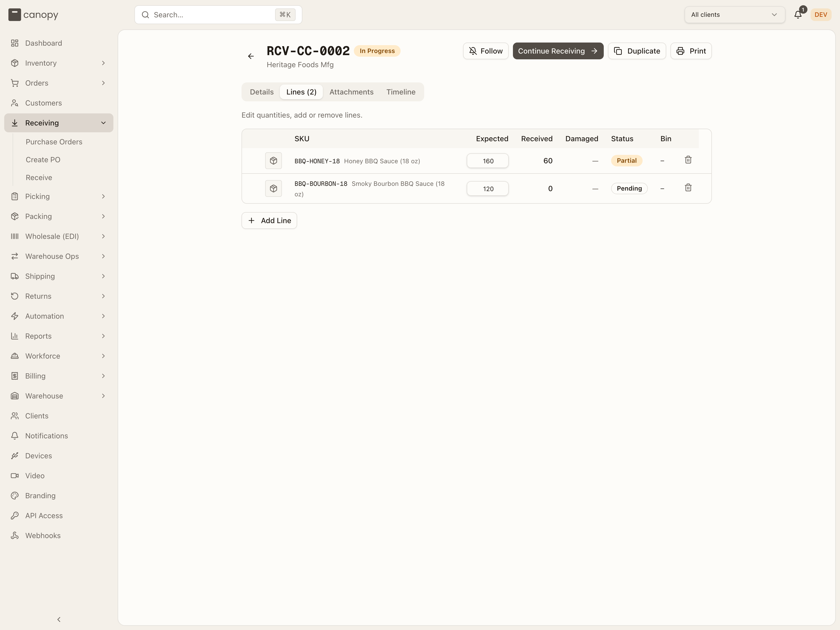Expand the Orders menu
The image size is (840, 630).
tap(59, 83)
